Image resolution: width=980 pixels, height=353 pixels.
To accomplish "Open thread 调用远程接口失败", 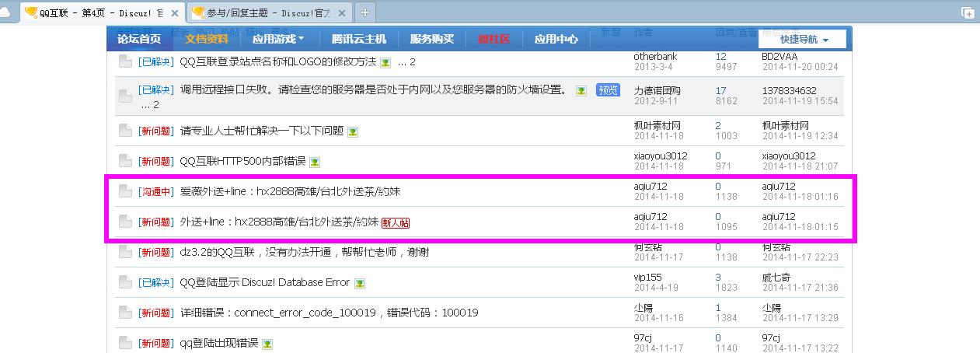I will (374, 90).
